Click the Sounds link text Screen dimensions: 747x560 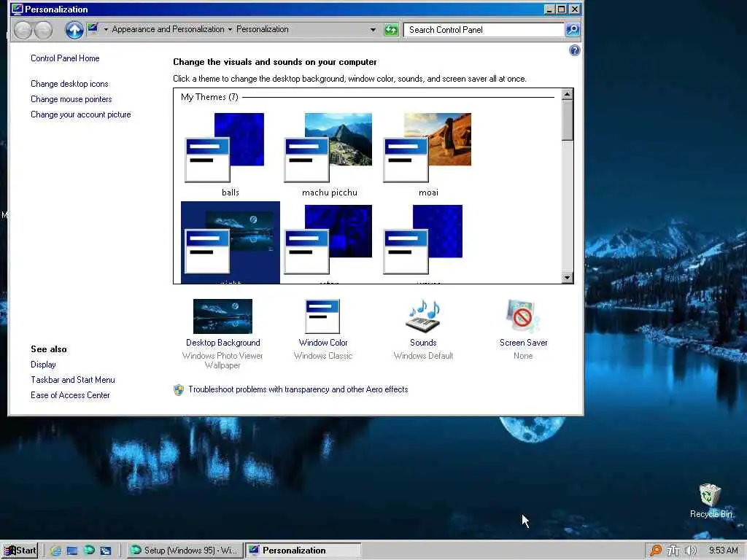[423, 343]
